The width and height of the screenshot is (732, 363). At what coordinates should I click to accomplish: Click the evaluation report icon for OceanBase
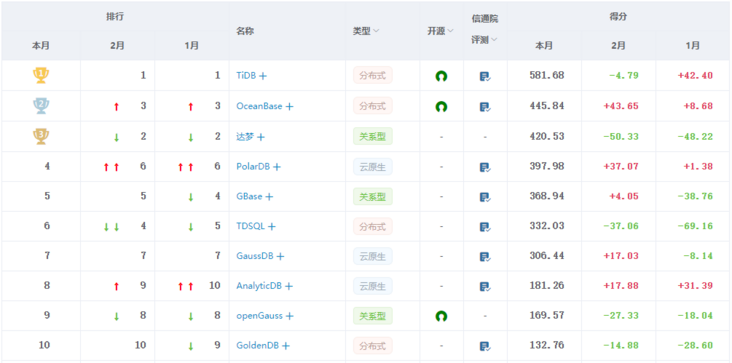(485, 107)
